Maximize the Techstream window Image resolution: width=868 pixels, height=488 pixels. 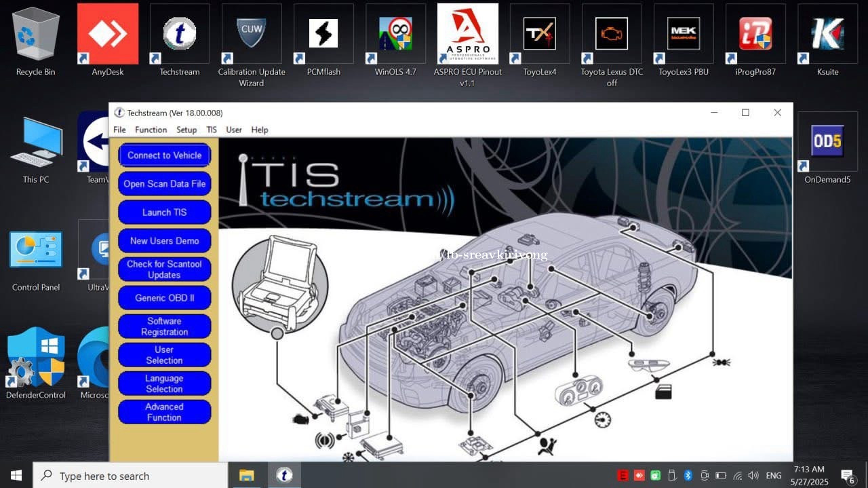745,113
